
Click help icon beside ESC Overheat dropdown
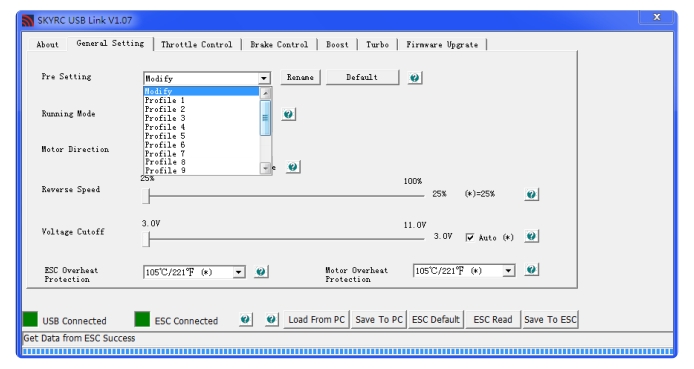point(261,272)
